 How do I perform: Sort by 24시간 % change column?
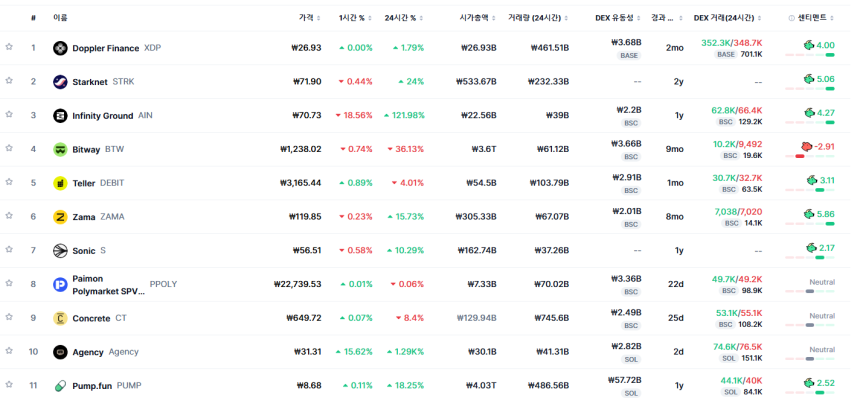click(x=404, y=18)
